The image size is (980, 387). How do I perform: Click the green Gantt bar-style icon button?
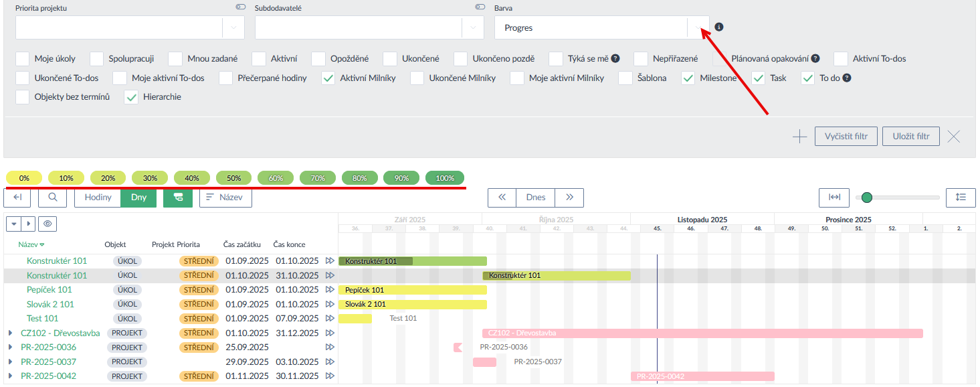pos(177,198)
